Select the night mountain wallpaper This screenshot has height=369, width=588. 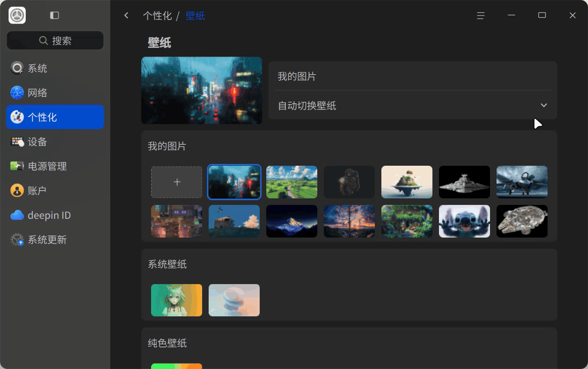point(292,221)
